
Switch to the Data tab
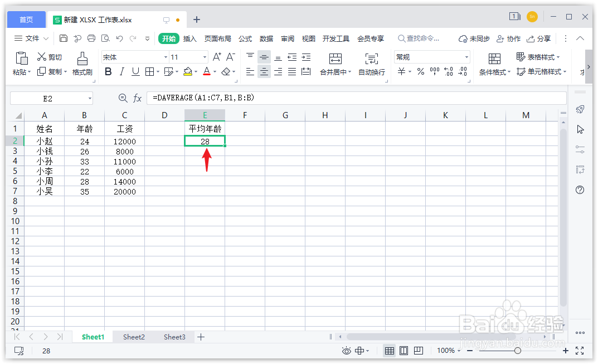pos(266,38)
